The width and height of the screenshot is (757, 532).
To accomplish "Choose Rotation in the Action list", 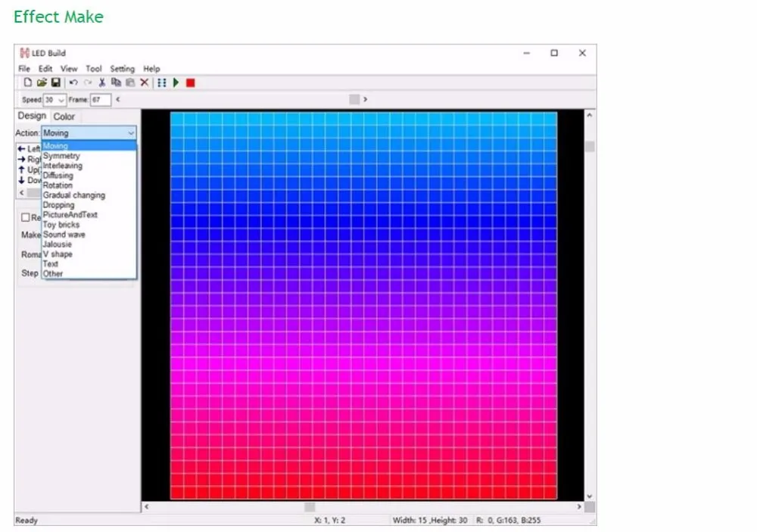I will 89,185.
